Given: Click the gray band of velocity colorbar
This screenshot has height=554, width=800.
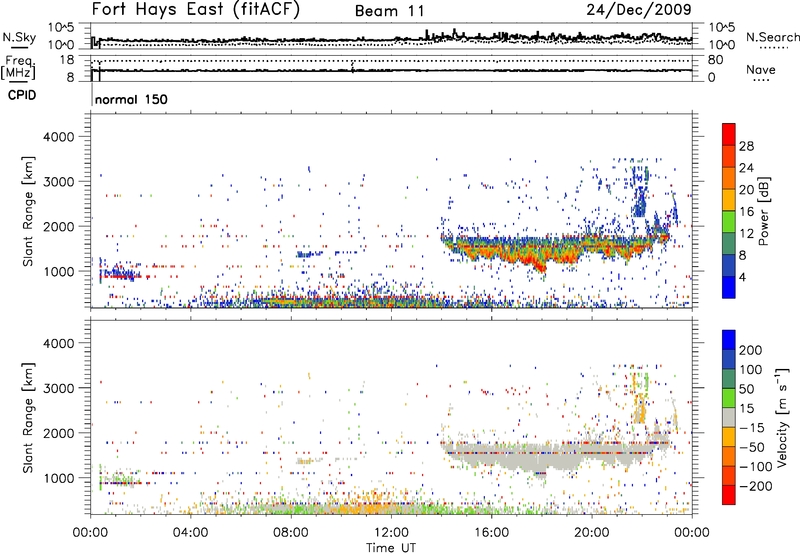Looking at the screenshot, I should (x=729, y=418).
